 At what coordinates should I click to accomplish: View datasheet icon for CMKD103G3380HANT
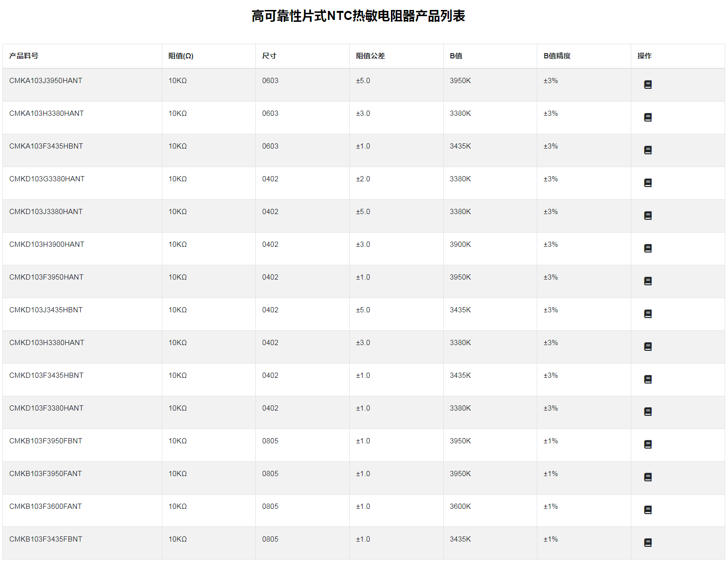647,183
